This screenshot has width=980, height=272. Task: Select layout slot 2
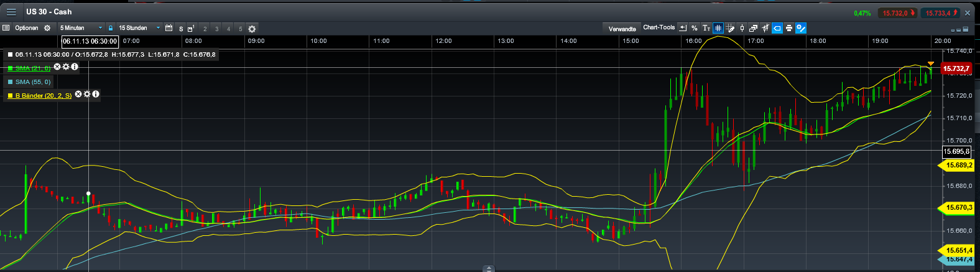[x=205, y=29]
